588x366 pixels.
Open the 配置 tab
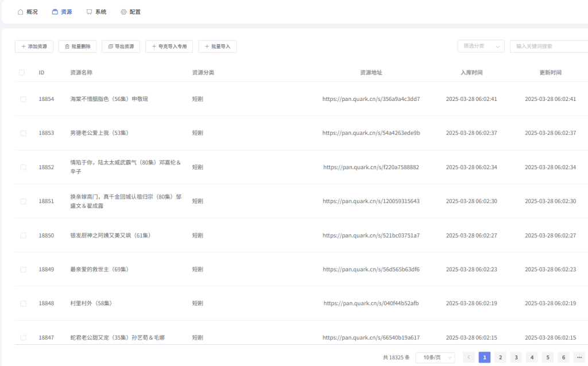pos(135,12)
